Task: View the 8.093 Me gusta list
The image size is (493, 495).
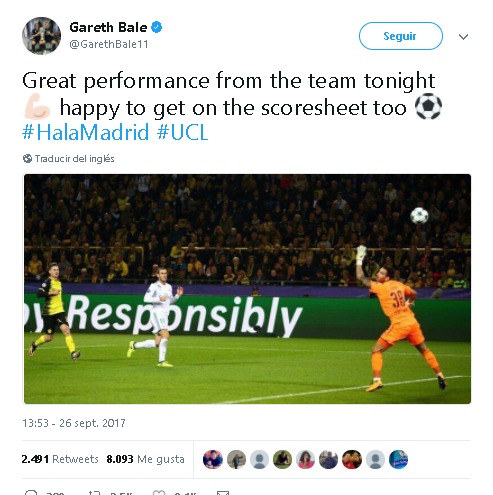Action: pos(145,459)
